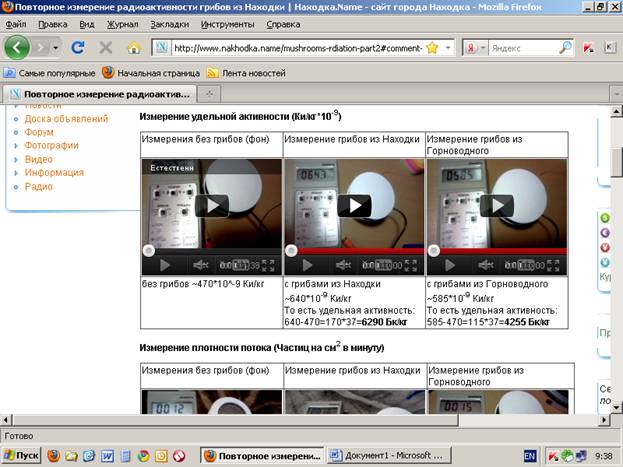The width and height of the screenshot is (623, 467).
Task: Click the Back arrow button
Action: (18, 47)
